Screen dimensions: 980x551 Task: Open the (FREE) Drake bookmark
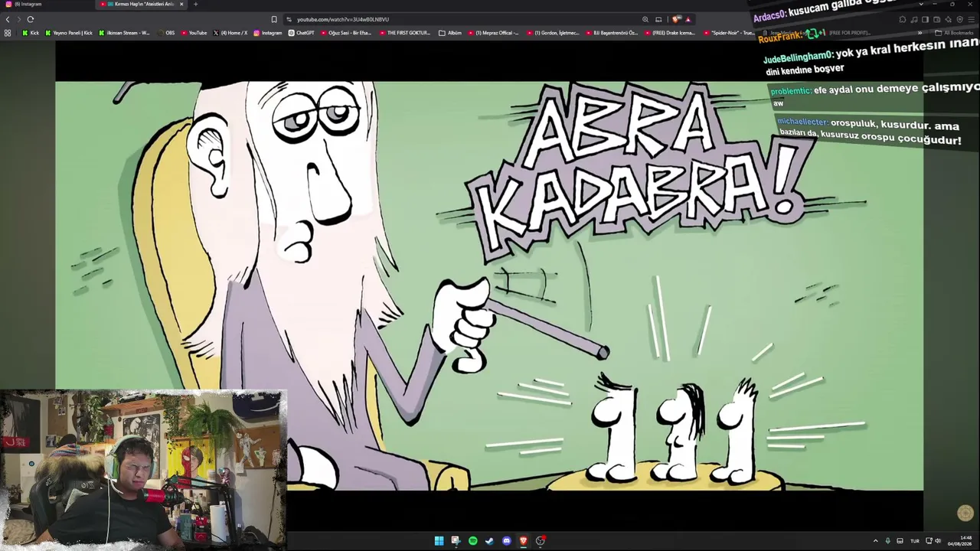[670, 33]
